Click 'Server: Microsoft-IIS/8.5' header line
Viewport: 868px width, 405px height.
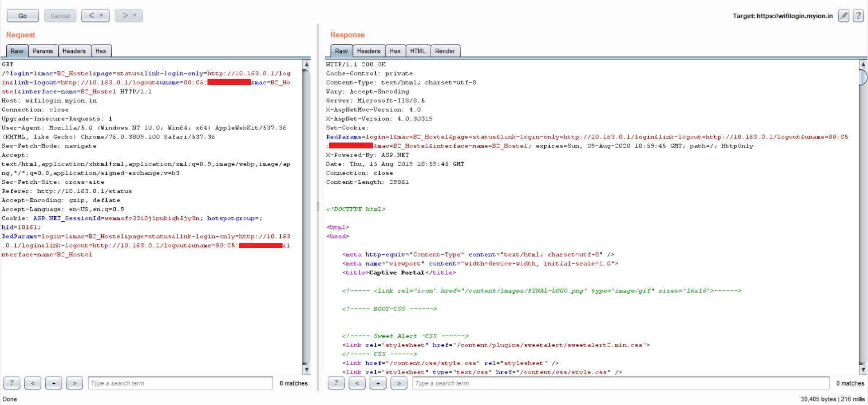(375, 100)
